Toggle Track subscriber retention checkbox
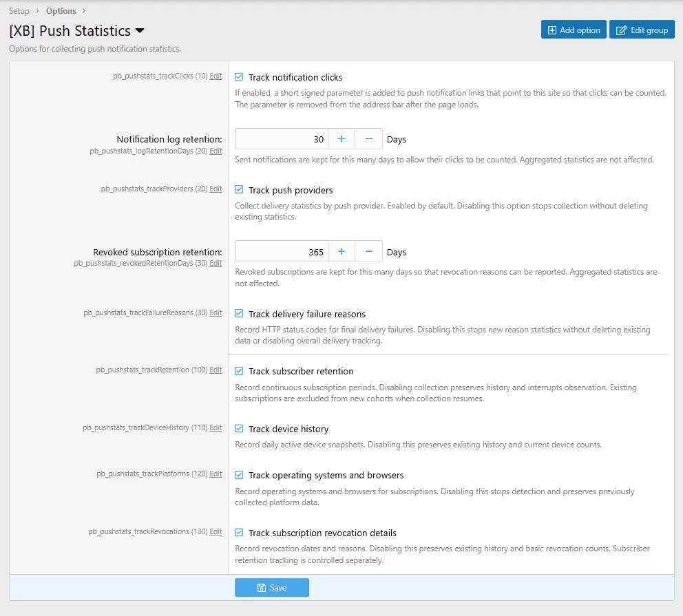This screenshot has width=683, height=616. click(x=239, y=371)
